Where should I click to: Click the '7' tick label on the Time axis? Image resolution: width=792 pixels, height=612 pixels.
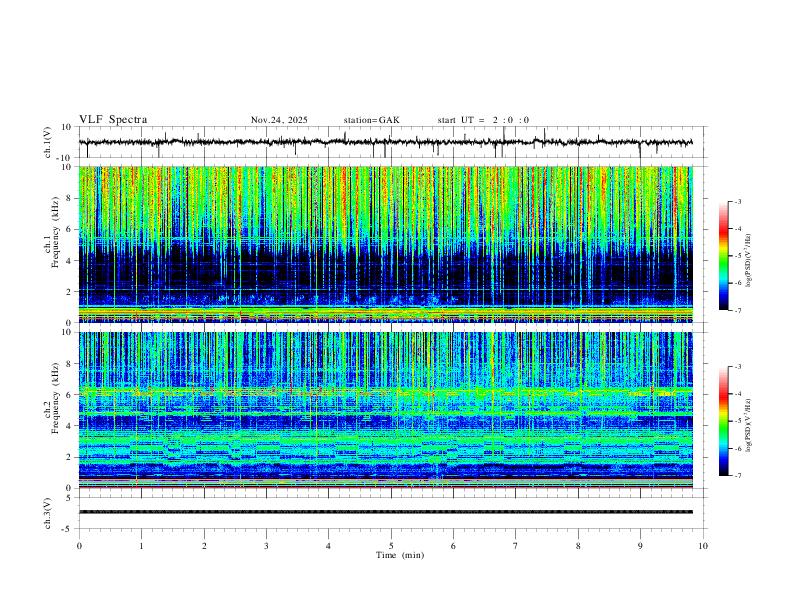pyautogui.click(x=516, y=546)
